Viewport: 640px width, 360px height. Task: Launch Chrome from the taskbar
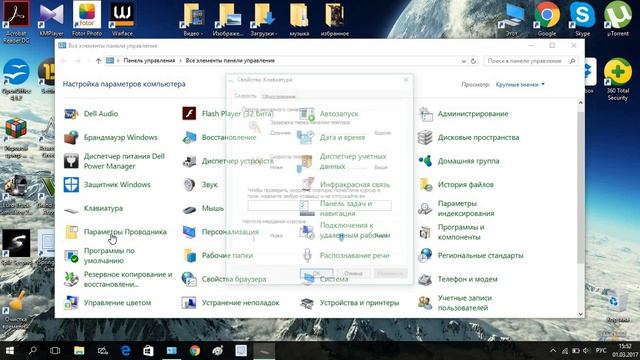(195, 351)
